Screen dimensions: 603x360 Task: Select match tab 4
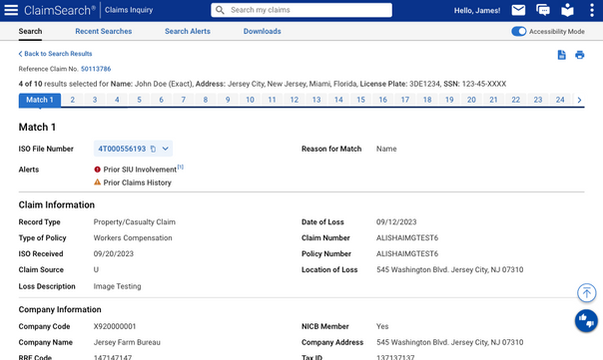117,100
